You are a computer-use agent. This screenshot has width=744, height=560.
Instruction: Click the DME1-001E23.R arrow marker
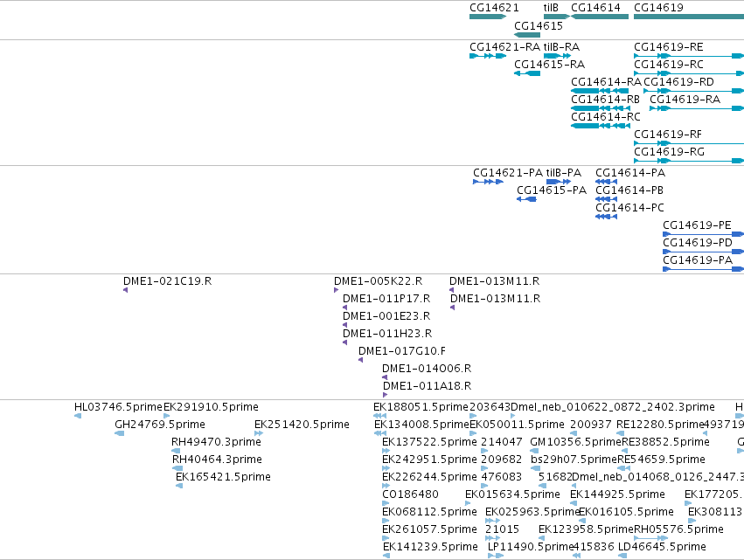[345, 325]
